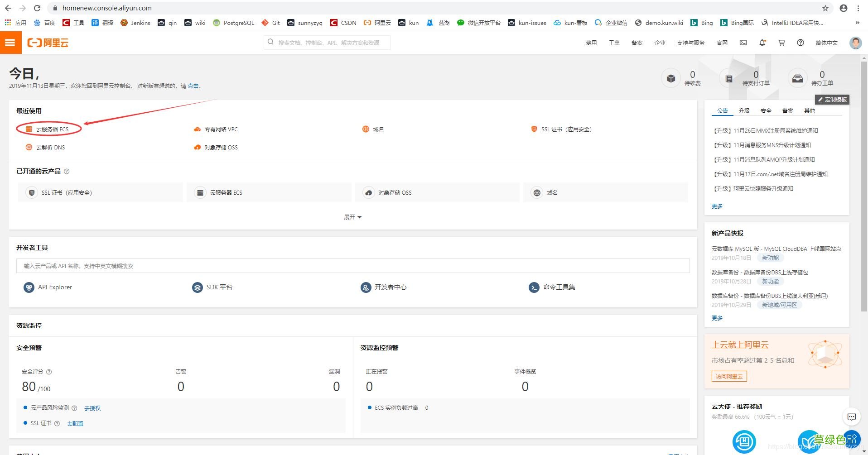
Task: Show more bookmarks with the chevron
Action: click(857, 23)
